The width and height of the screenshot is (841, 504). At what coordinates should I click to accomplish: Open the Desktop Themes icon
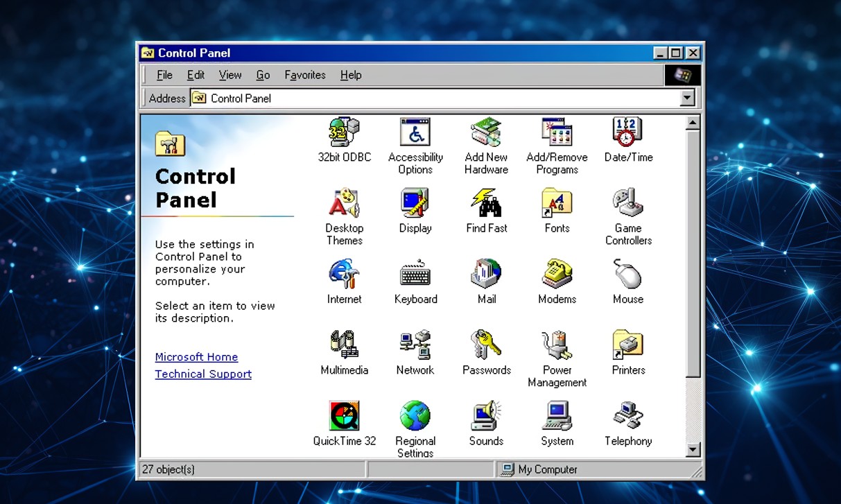[x=344, y=203]
